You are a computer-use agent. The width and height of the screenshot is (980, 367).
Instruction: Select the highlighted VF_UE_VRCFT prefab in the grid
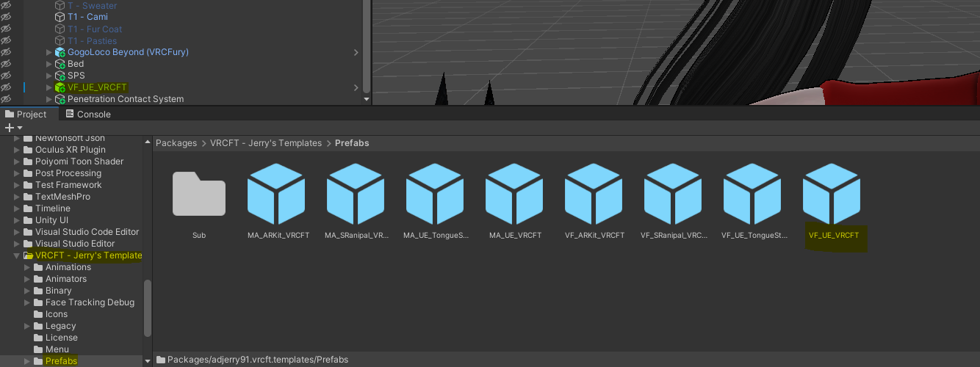point(833,194)
